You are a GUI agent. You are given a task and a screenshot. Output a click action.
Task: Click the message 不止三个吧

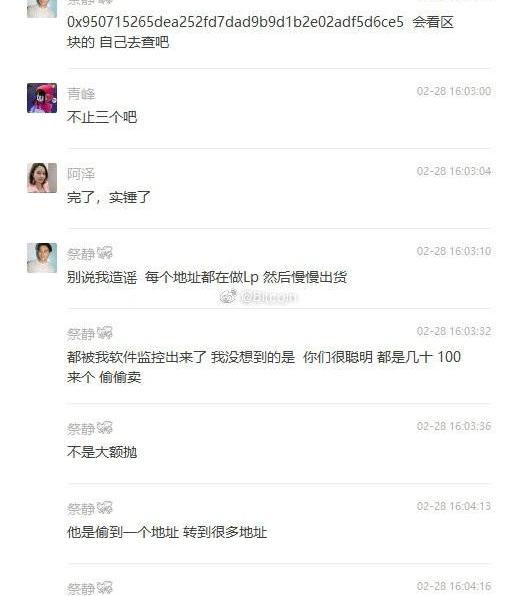(102, 117)
